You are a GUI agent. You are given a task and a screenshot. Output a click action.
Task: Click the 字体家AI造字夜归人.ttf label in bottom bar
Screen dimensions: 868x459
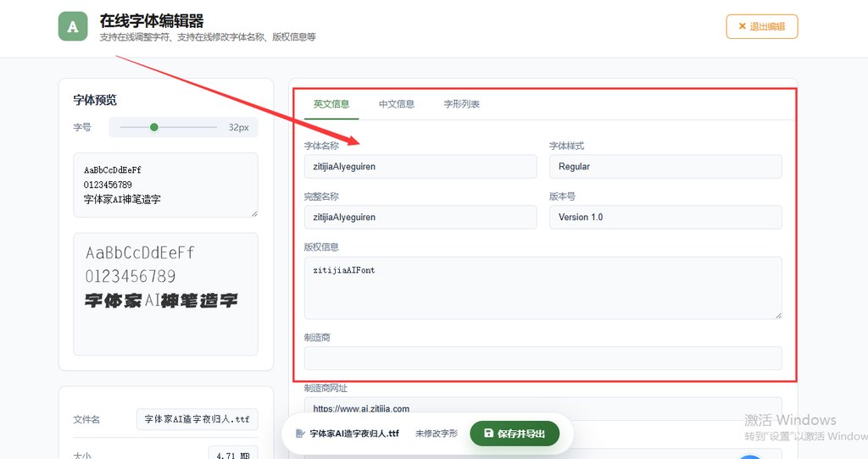(x=354, y=434)
